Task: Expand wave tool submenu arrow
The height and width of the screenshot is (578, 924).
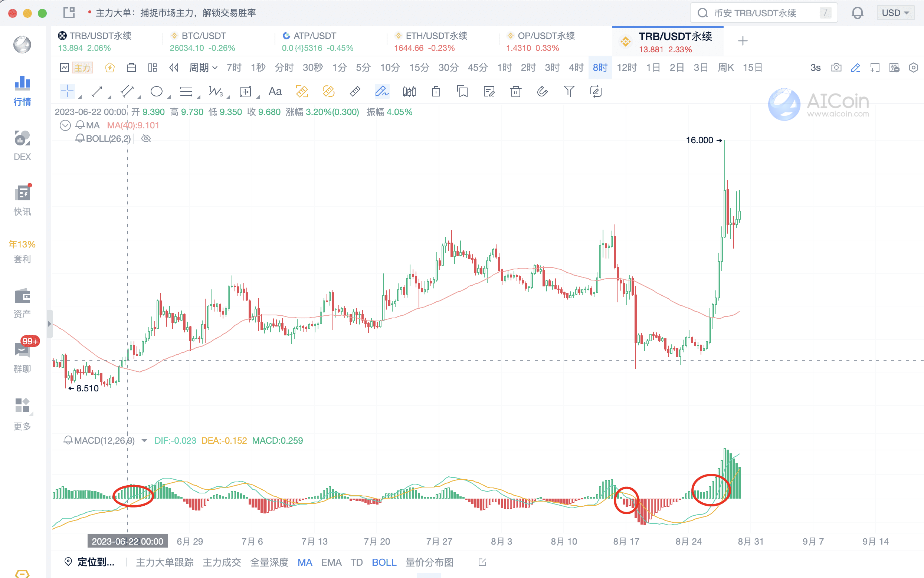Action: (228, 97)
